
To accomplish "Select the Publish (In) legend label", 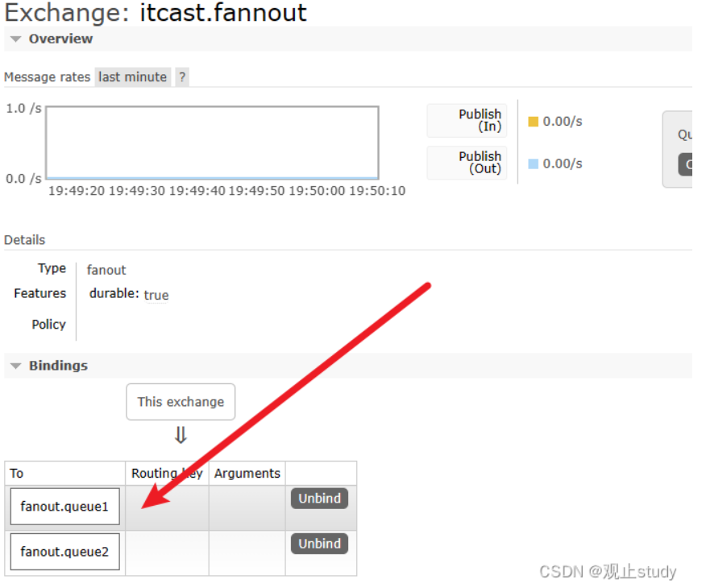I will 480,121.
